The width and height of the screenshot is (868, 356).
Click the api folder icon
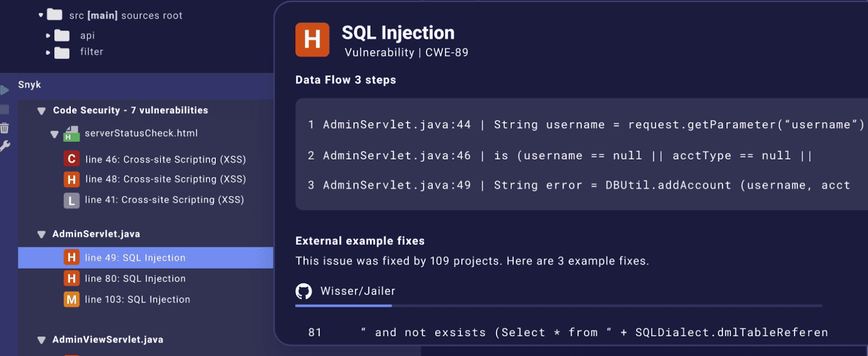pyautogui.click(x=61, y=35)
